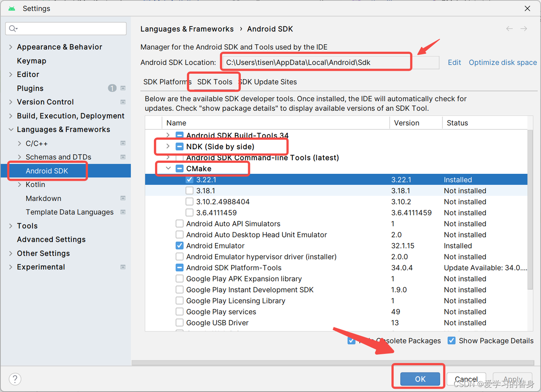This screenshot has height=392, width=541.
Task: Click the search magnifier icon in settings
Action: pyautogui.click(x=13, y=28)
